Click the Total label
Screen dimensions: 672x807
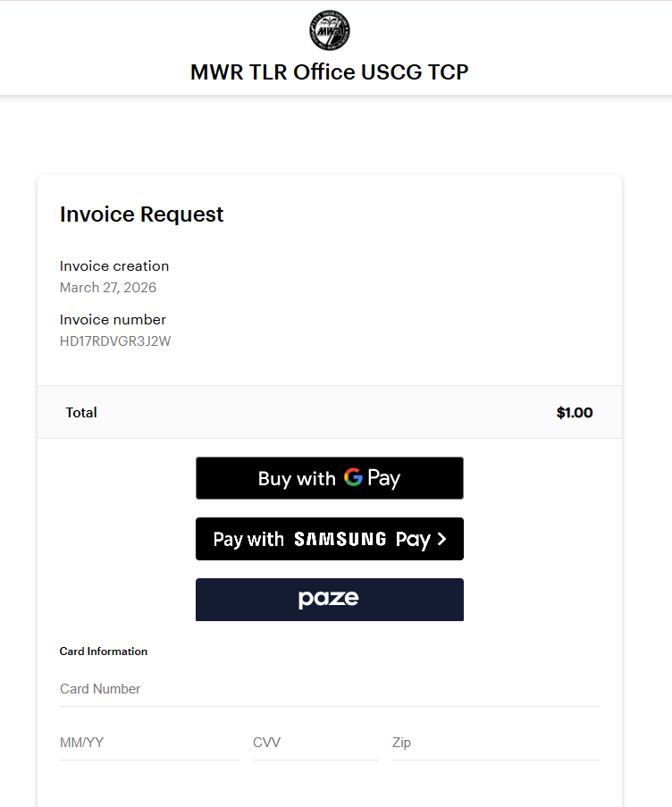[x=81, y=413]
